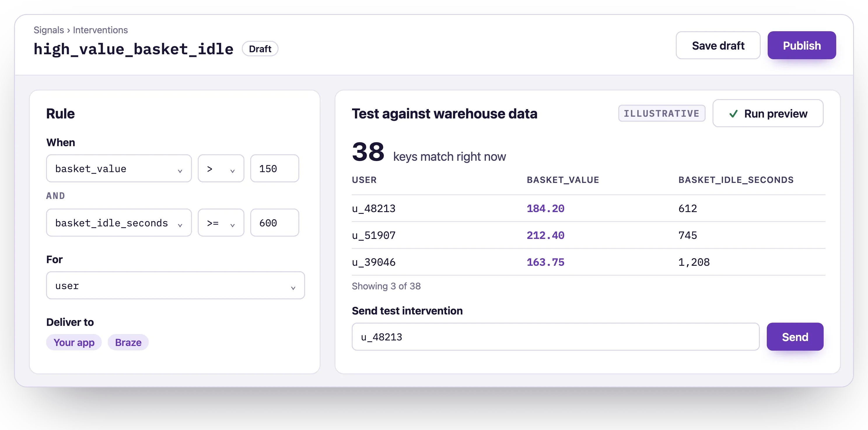Click the high_value_basket_idle title
This screenshot has height=430, width=868.
click(133, 49)
